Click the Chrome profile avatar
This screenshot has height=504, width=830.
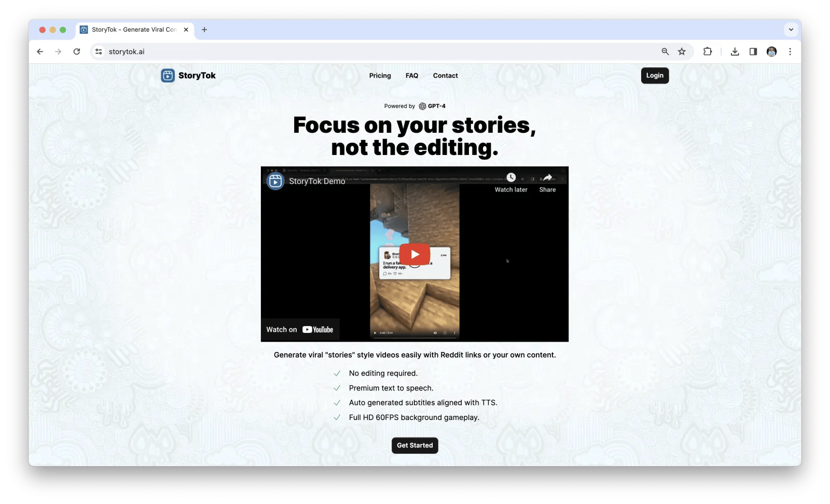[x=771, y=52]
